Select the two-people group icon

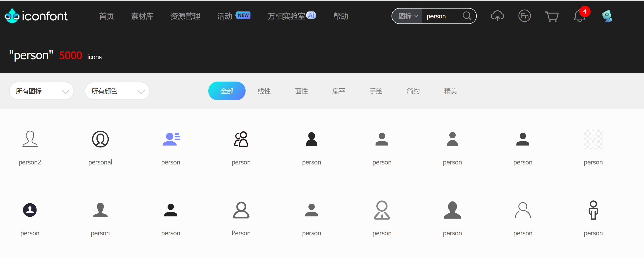pos(241,139)
